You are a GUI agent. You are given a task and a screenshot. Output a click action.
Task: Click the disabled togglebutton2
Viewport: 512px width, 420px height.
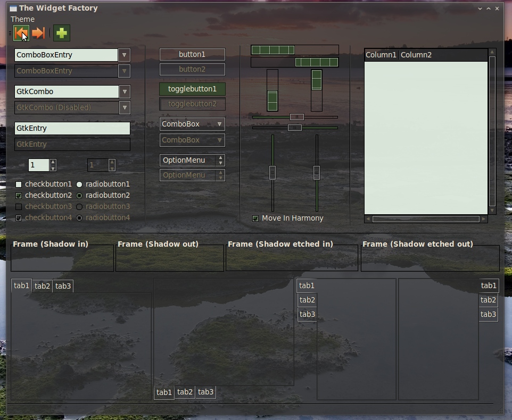point(192,104)
